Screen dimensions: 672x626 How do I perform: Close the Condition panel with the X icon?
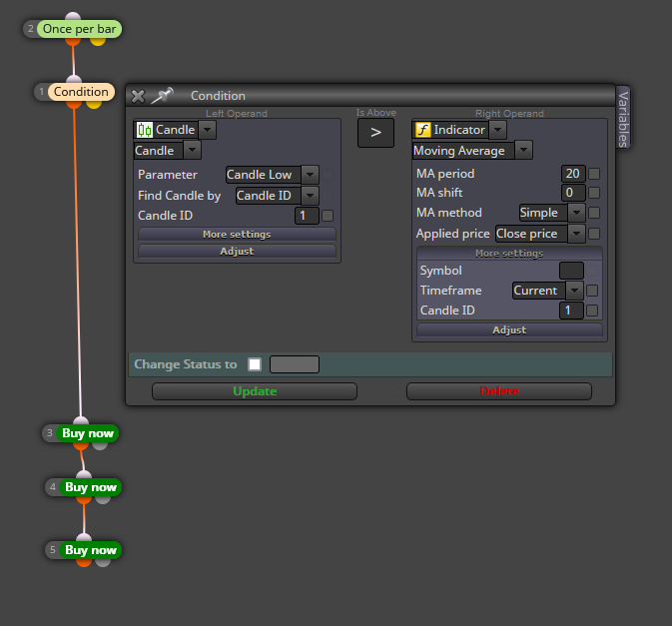click(x=138, y=96)
